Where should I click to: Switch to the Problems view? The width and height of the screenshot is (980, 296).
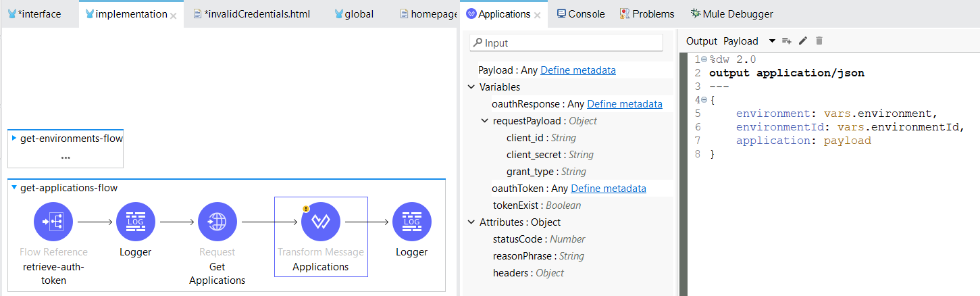coord(647,14)
